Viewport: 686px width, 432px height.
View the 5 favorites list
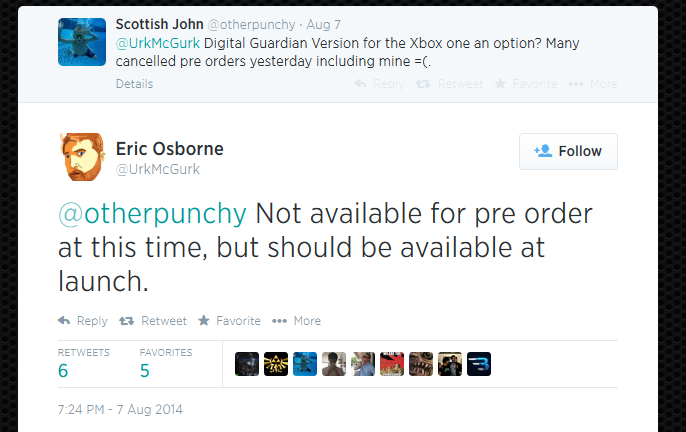(145, 371)
